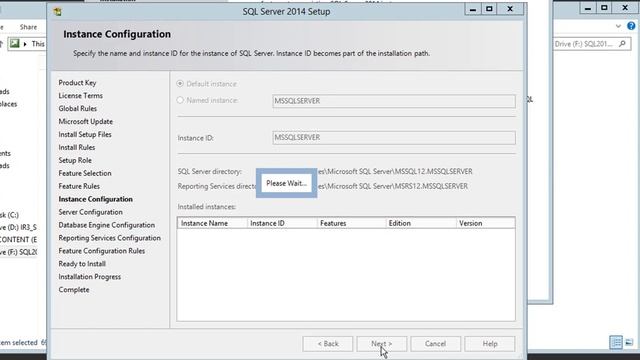Switch Explorer to large icons view

pyautogui.click(x=629, y=342)
